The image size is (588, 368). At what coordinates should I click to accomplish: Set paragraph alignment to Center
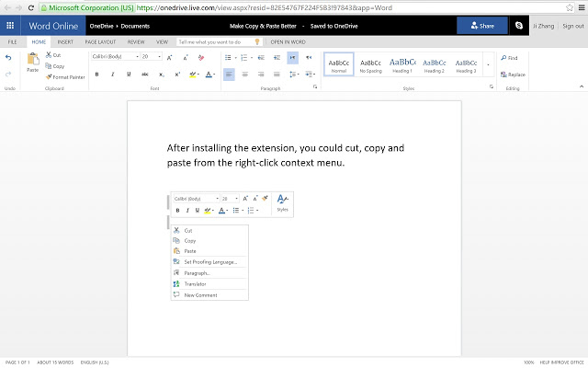[x=245, y=75]
